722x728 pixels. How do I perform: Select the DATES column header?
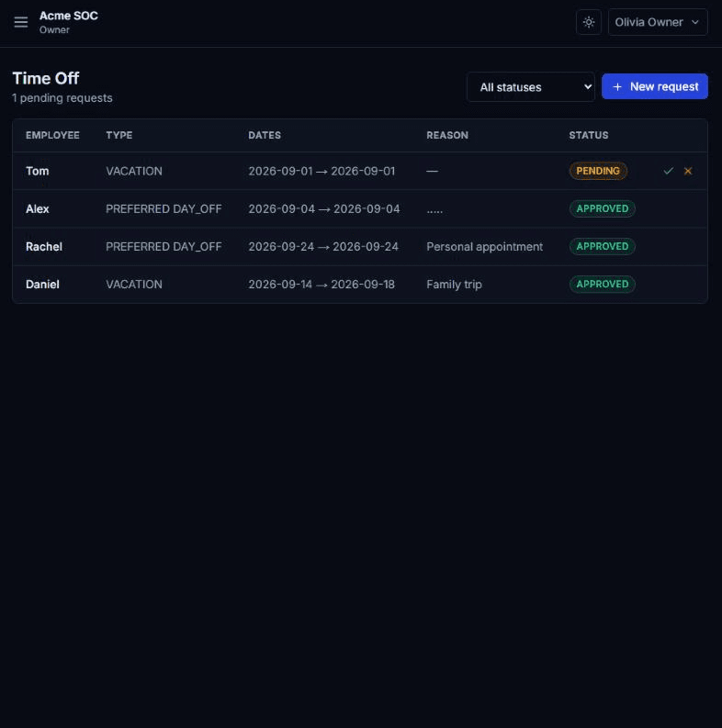pos(265,135)
